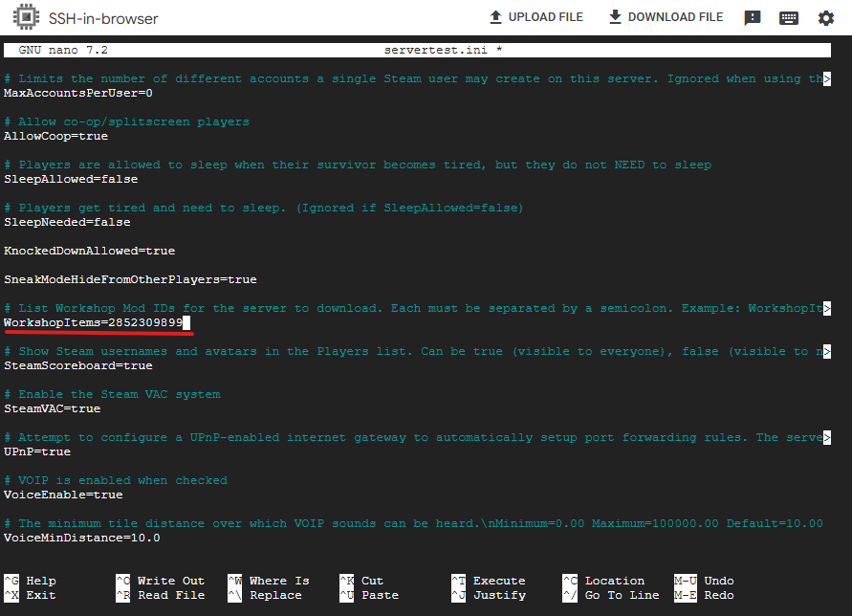Click the ^U Paste shortcut

(369, 595)
